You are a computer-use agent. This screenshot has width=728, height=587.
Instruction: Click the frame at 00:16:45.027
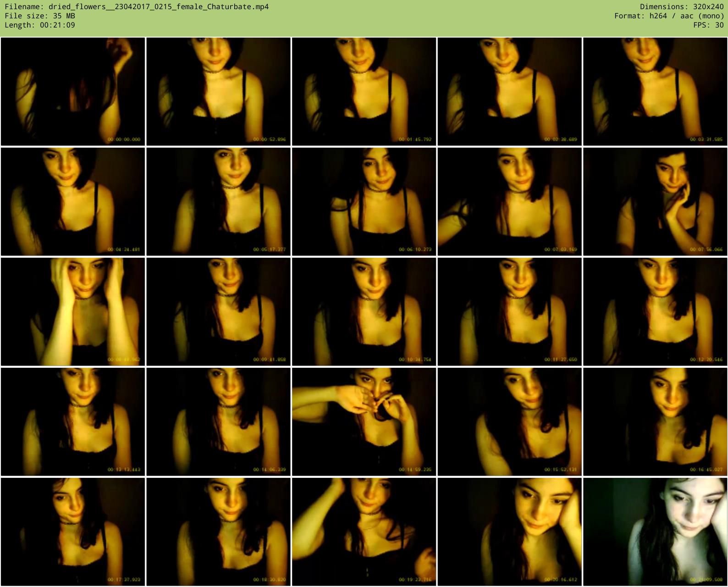pyautogui.click(x=655, y=422)
